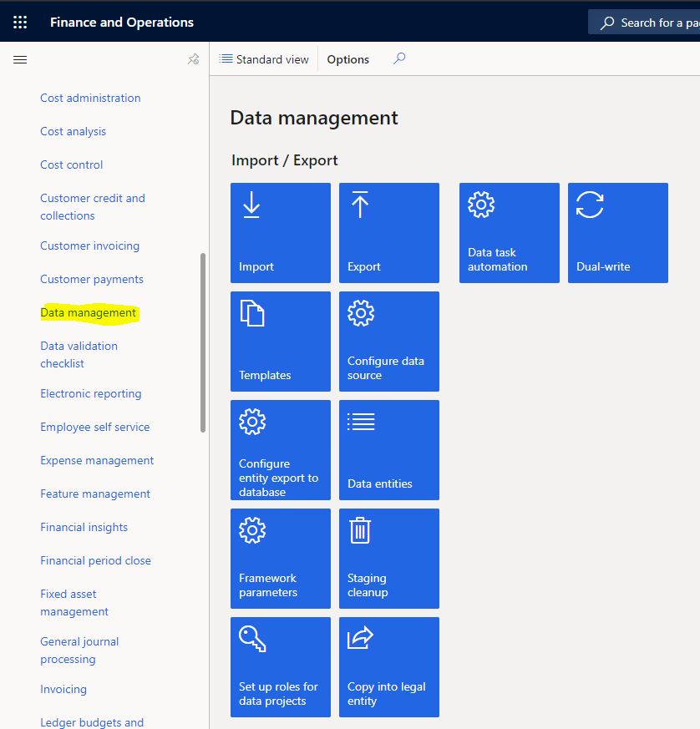Click the Finance and Operations title

point(122,23)
